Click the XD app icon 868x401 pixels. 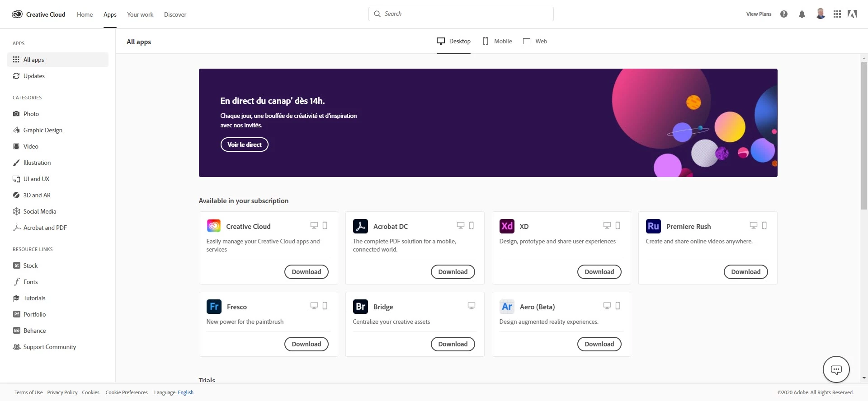[507, 226]
